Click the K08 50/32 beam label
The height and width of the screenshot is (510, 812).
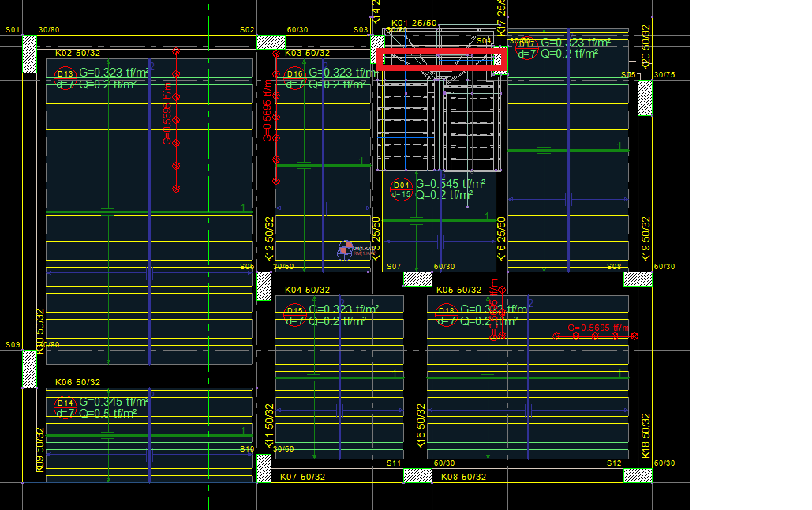tap(463, 477)
